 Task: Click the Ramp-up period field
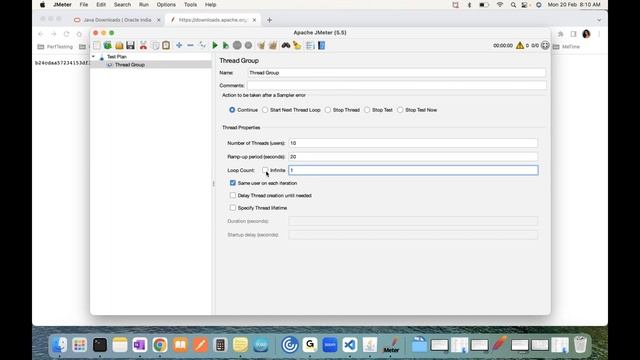(413, 157)
